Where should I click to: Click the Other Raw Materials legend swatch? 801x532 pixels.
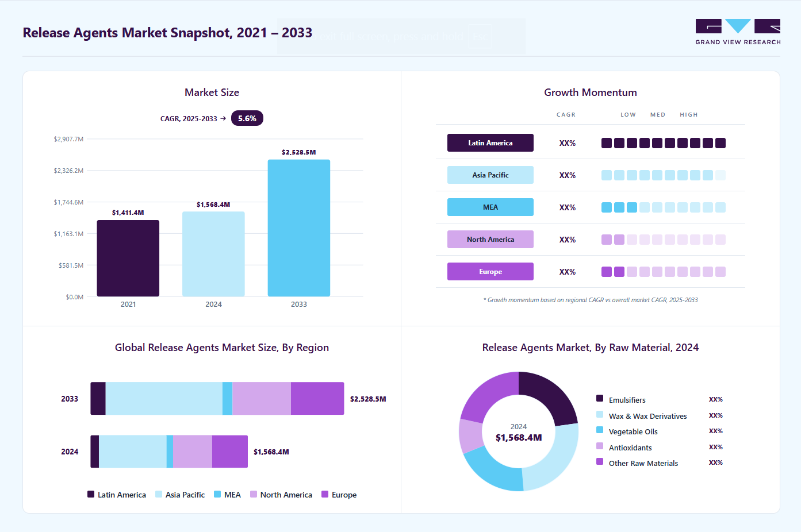click(x=600, y=461)
